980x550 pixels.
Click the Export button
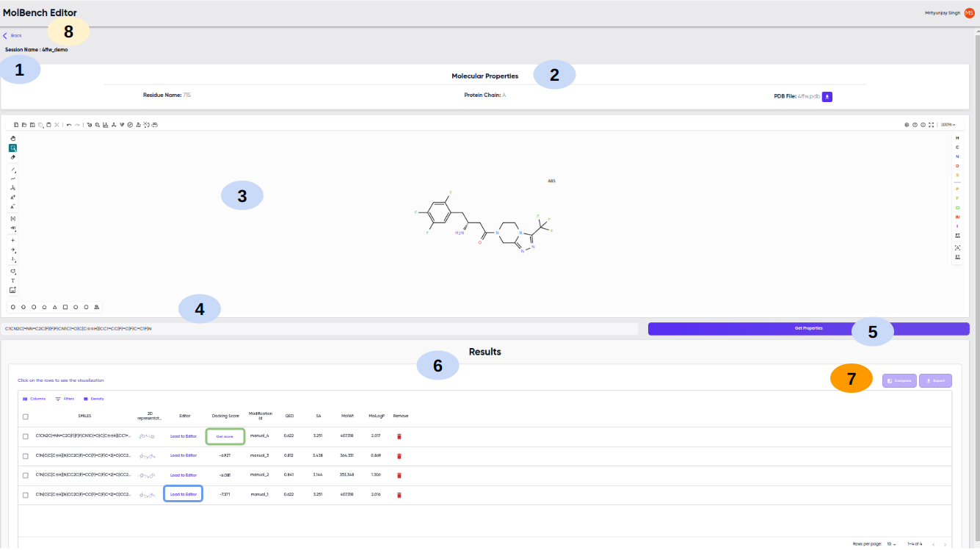pos(935,380)
